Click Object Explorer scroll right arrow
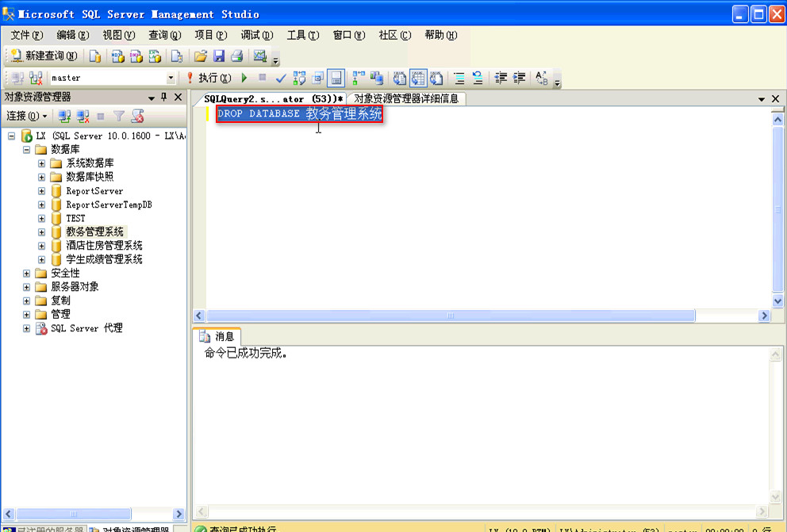 coord(179,514)
